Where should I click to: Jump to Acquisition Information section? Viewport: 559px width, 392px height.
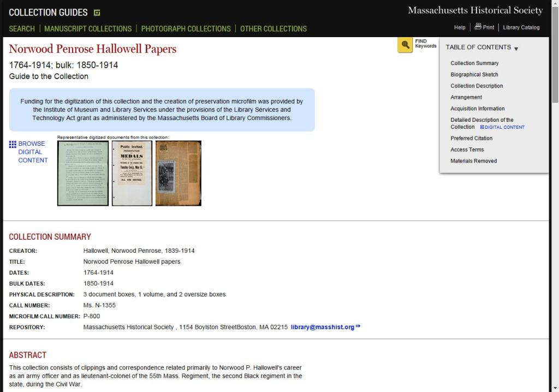pos(477,109)
